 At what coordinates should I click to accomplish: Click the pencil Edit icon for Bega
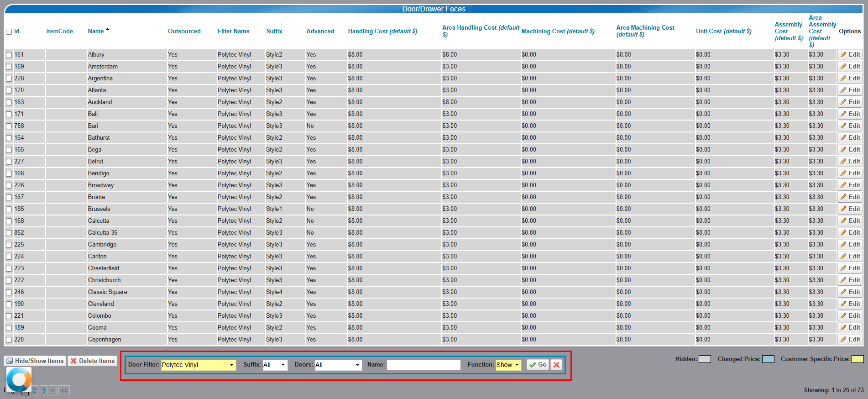pos(843,150)
